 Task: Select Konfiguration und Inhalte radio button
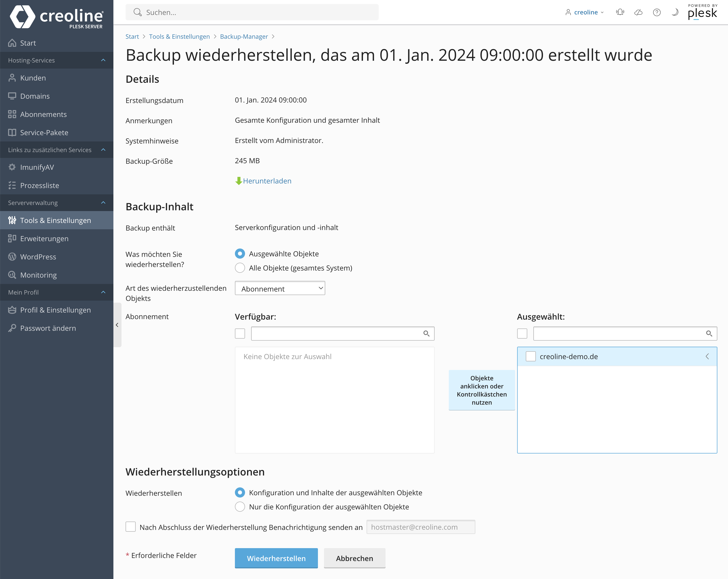(x=240, y=493)
